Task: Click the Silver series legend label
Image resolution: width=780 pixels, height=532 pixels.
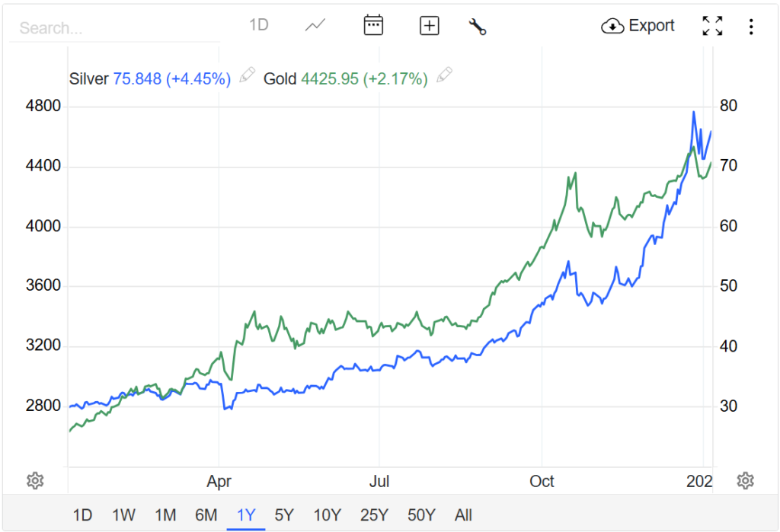Action: tap(89, 78)
